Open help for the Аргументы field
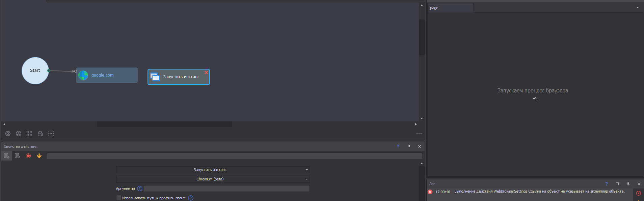The height and width of the screenshot is (201, 644). pos(140,189)
